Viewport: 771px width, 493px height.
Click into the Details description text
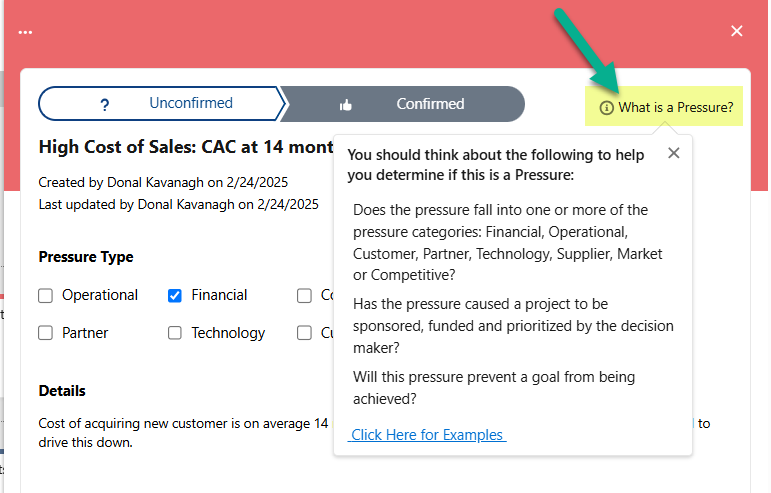(x=180, y=424)
